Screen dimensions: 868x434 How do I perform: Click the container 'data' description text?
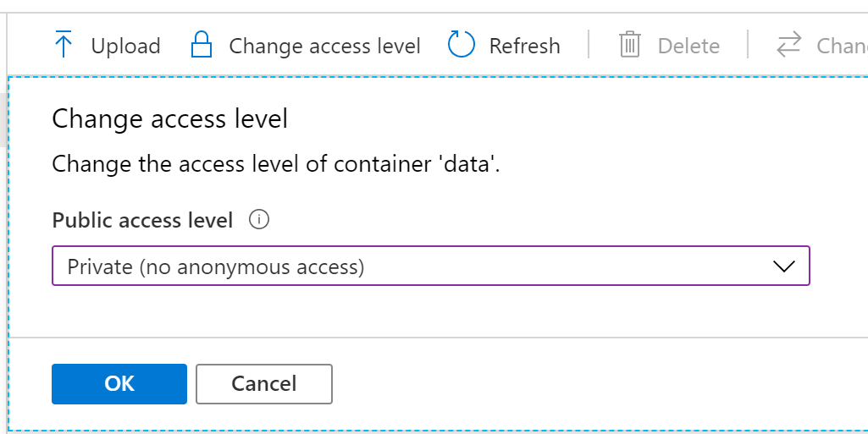276,163
